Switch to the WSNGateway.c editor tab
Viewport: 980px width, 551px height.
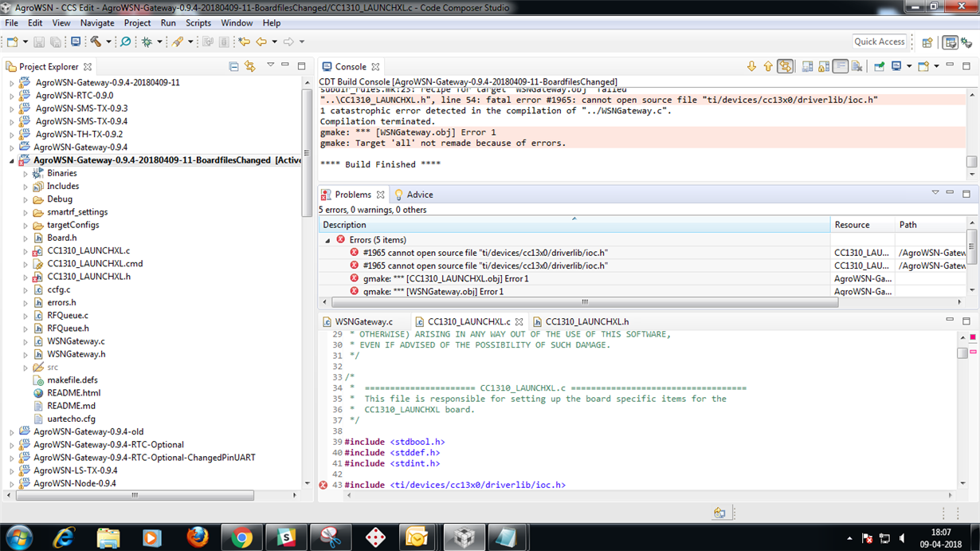[x=363, y=321]
